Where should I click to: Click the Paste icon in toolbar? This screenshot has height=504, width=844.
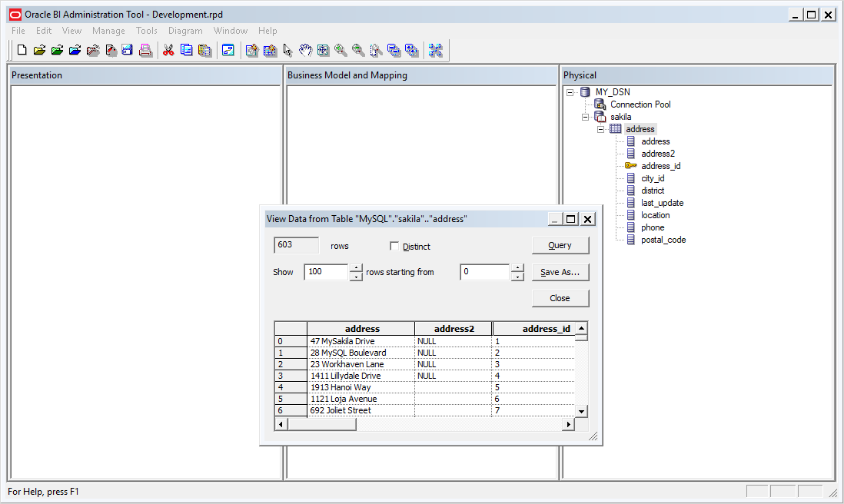point(204,50)
